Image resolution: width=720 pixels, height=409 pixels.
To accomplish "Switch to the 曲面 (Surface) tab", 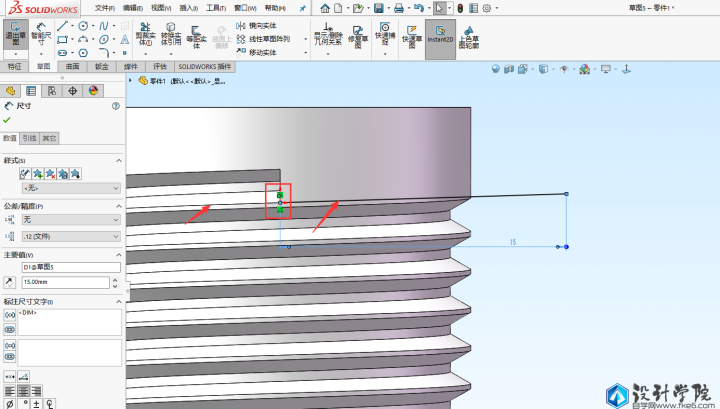I will point(73,66).
